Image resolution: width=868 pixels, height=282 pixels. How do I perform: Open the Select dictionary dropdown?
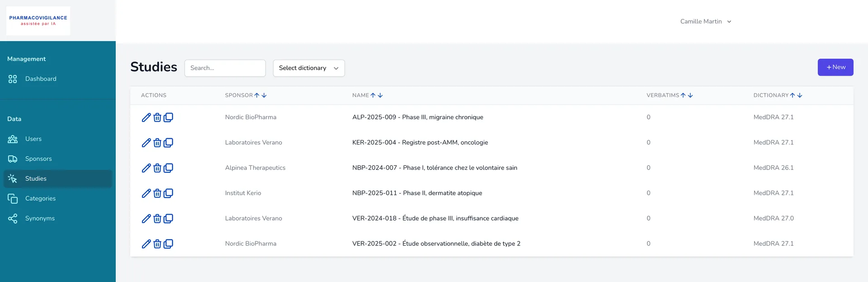click(309, 68)
